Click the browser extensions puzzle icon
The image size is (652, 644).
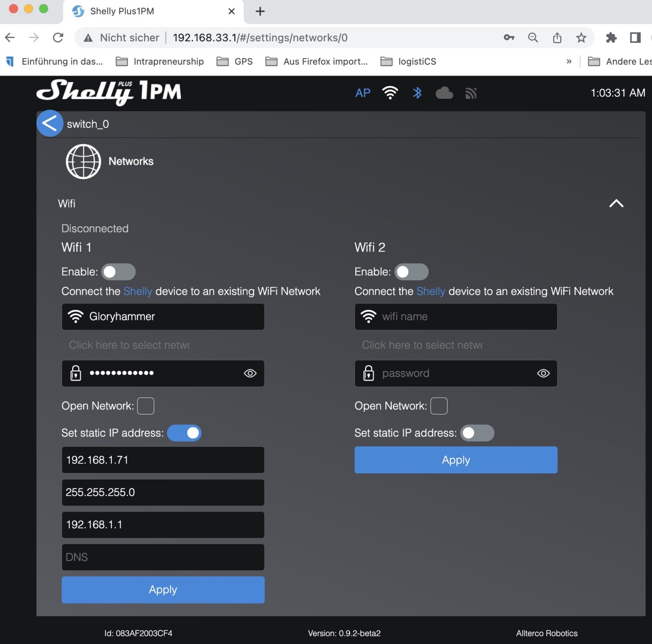(611, 38)
